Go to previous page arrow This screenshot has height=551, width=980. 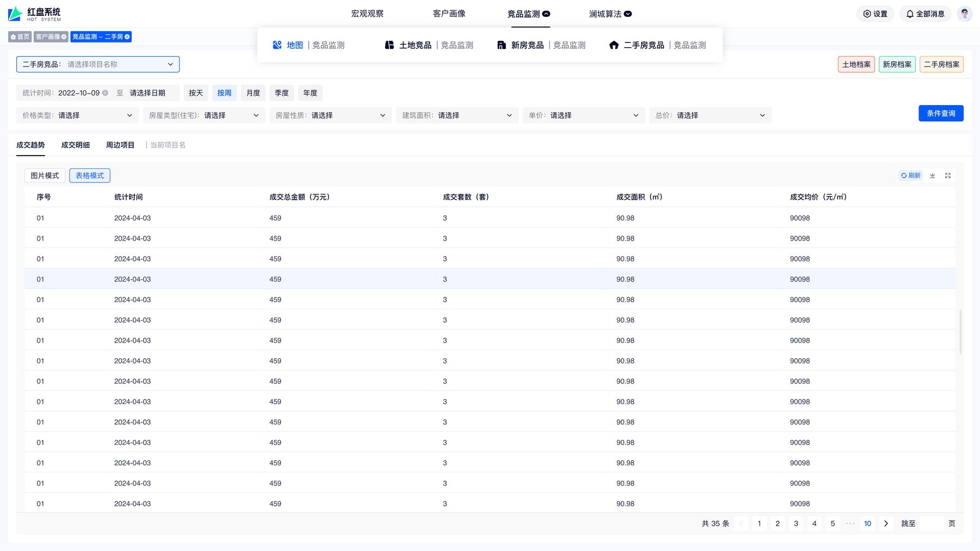click(x=741, y=524)
